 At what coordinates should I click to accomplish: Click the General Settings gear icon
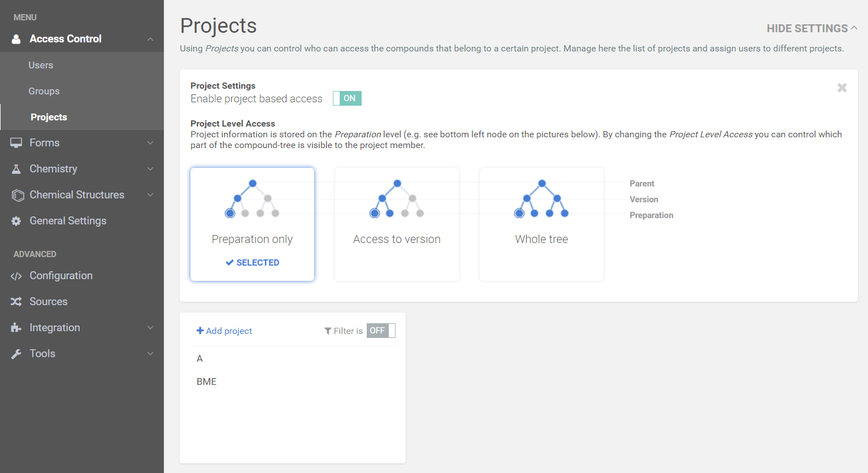pyautogui.click(x=16, y=221)
